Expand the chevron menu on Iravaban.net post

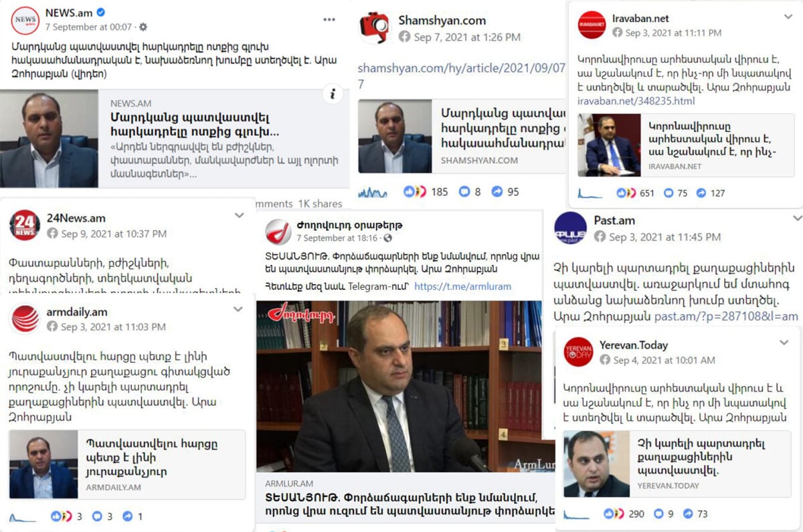788,15
